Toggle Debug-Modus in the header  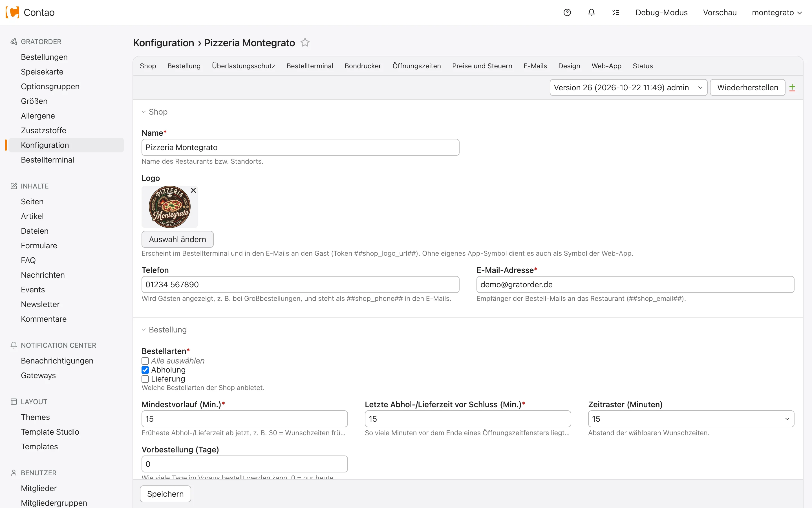coord(661,12)
